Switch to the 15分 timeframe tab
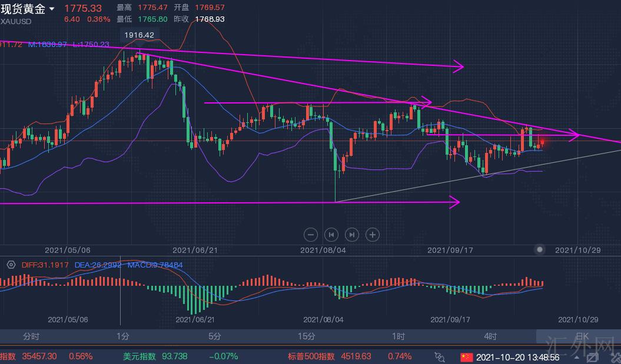 coord(306,337)
